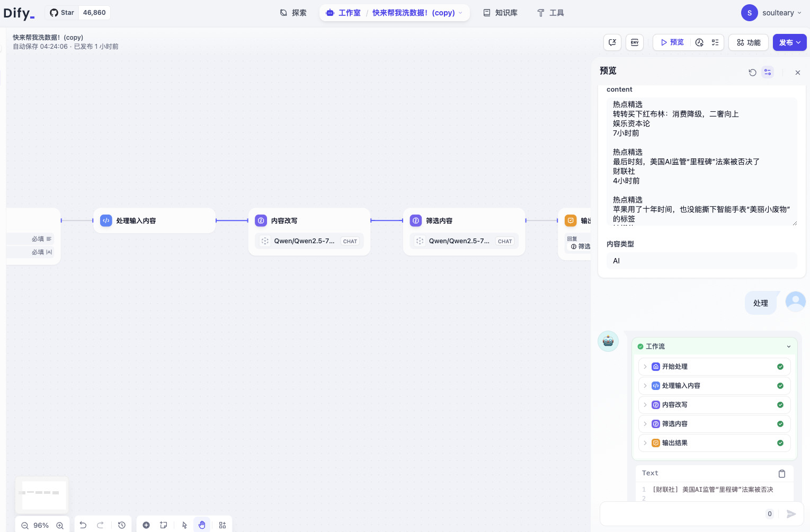View the run history clock icon
810x532 pixels.
tap(699, 42)
